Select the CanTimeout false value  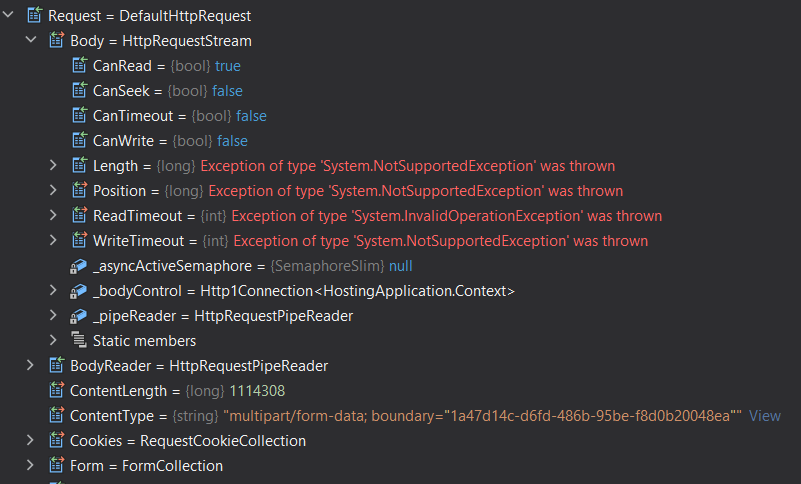251,116
